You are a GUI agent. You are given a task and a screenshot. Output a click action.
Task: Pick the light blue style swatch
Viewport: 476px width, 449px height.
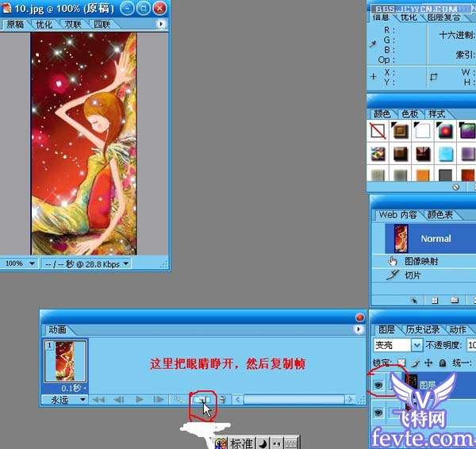(445, 153)
